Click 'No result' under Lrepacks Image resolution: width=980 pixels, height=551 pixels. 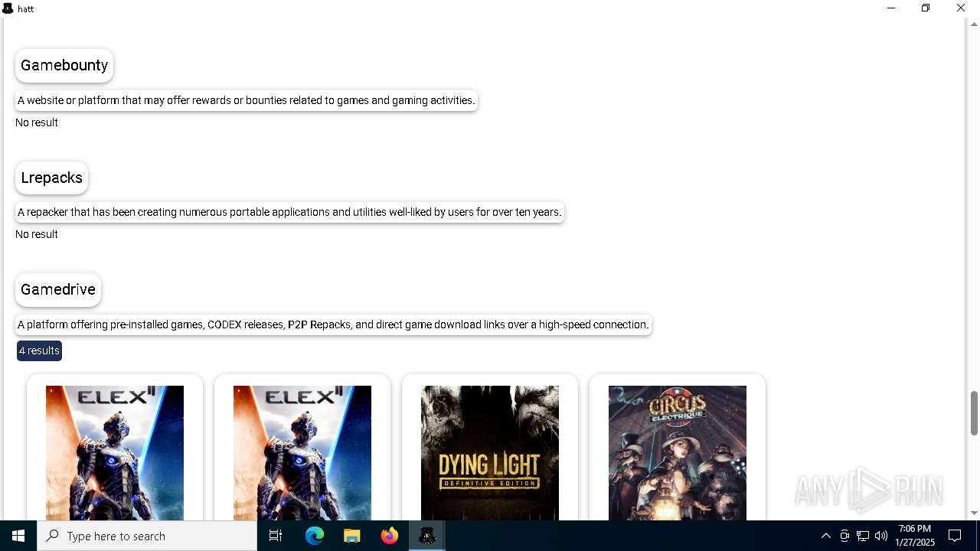37,234
